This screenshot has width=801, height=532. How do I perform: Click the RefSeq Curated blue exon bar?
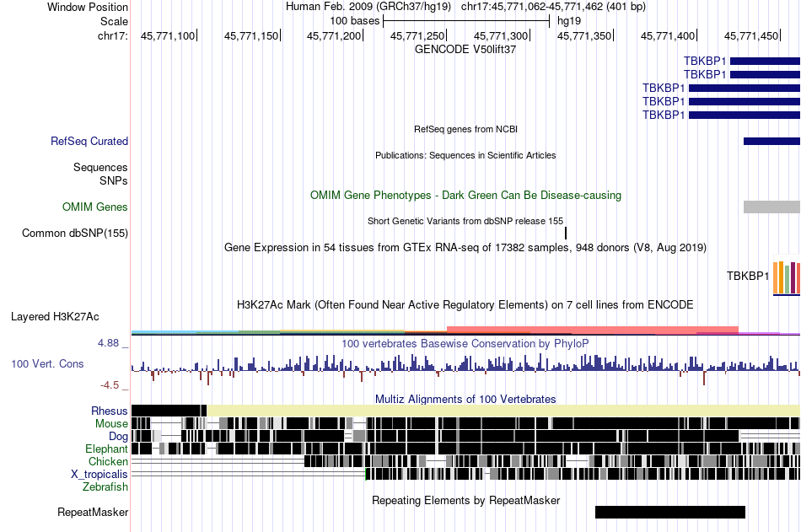[x=771, y=141]
